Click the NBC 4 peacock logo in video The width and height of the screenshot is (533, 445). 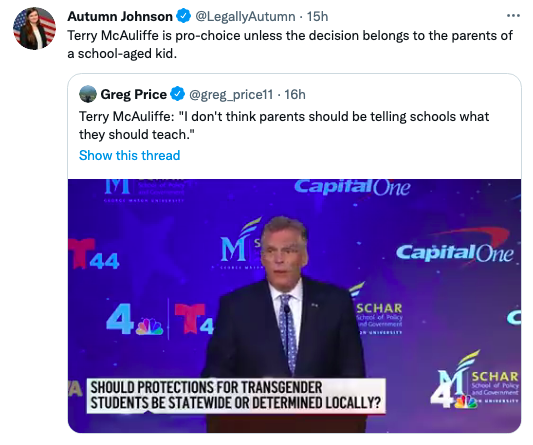[x=135, y=322]
